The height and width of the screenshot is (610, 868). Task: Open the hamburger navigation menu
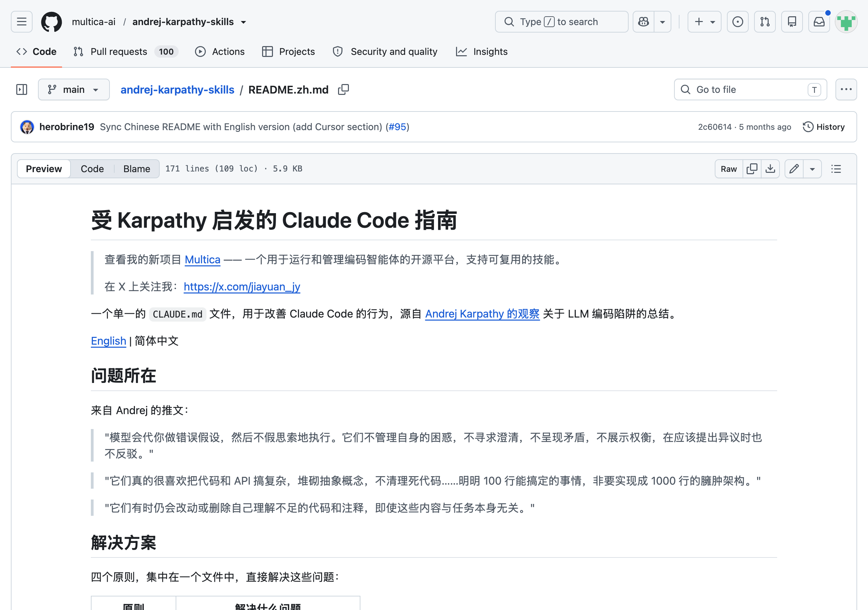click(22, 22)
